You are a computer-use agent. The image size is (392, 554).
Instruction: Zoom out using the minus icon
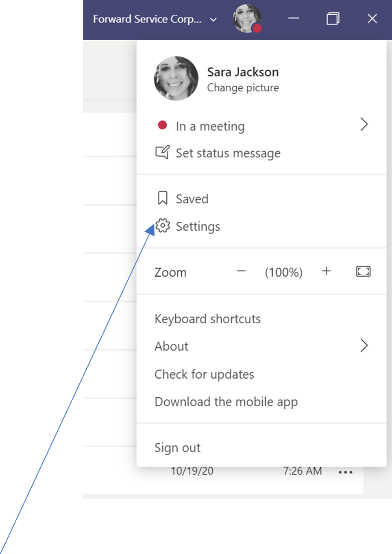(241, 271)
